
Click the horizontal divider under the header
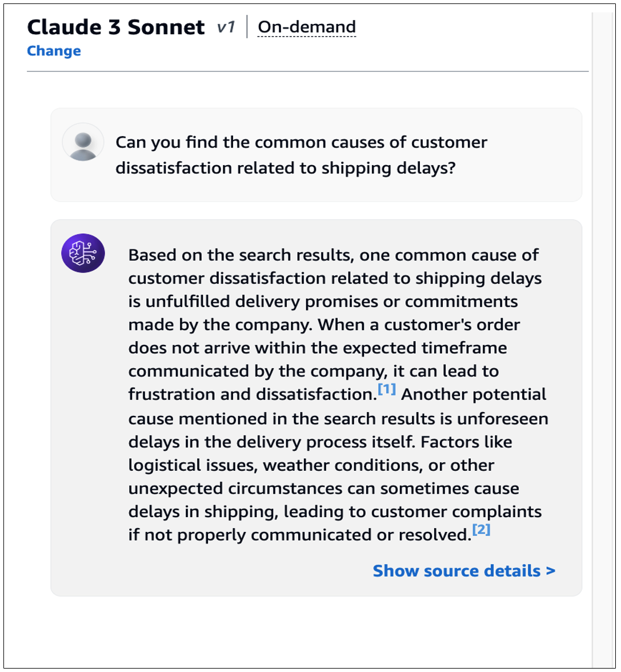tap(308, 71)
